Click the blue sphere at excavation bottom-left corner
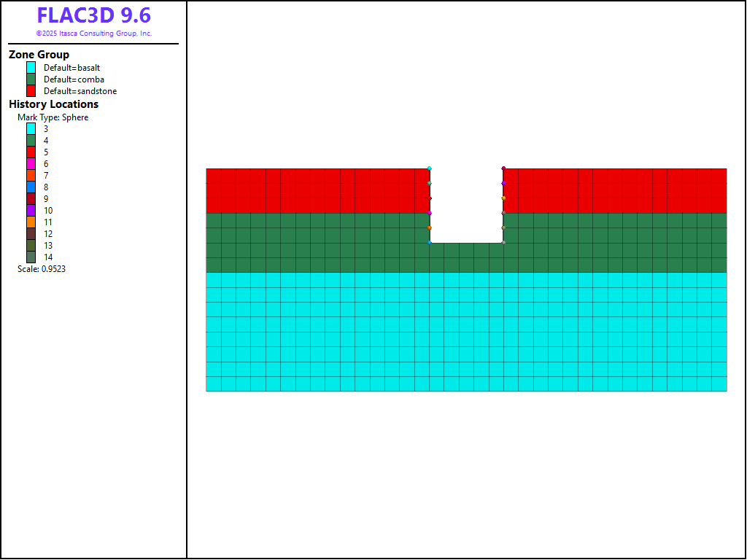Image resolution: width=747 pixels, height=560 pixels. click(430, 243)
